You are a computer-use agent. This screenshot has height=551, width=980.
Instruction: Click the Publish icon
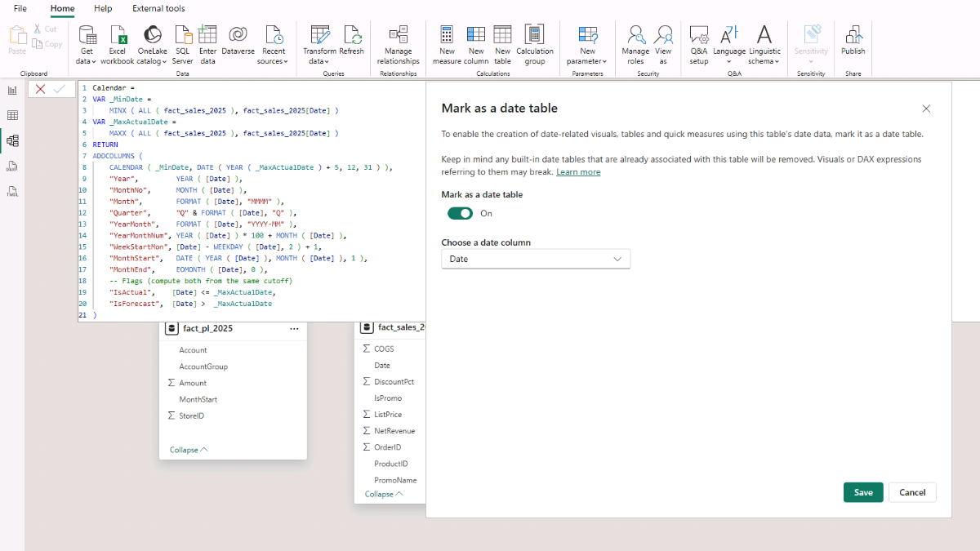(x=853, y=35)
